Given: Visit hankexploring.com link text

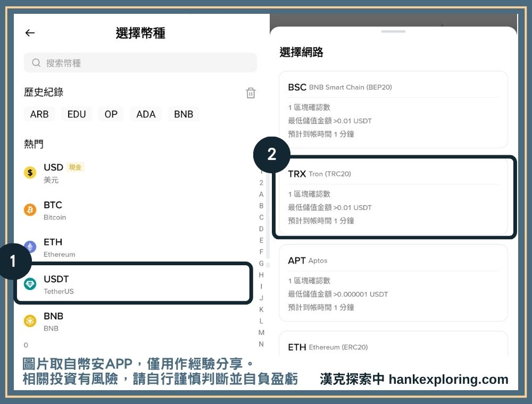Looking at the screenshot, I should (449, 380).
